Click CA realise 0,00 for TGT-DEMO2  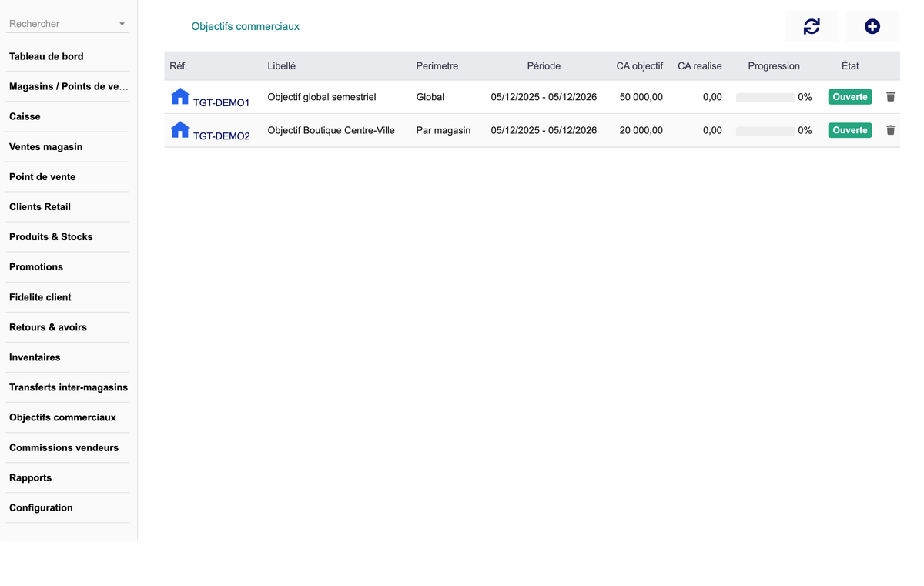coord(712,130)
